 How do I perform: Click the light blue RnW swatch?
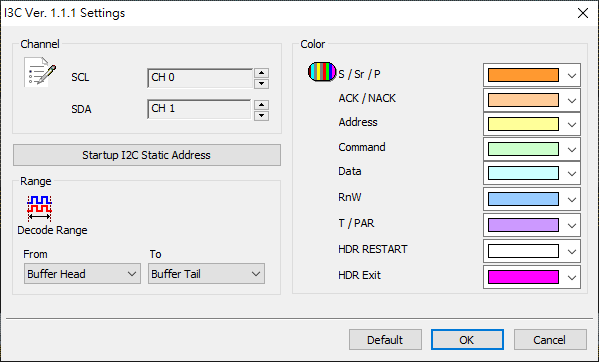coord(523,199)
